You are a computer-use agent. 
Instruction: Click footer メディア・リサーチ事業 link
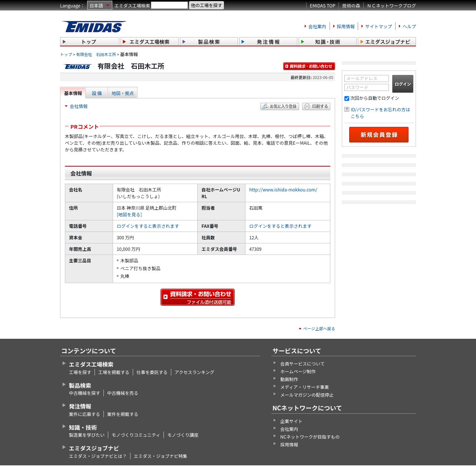(x=304, y=387)
